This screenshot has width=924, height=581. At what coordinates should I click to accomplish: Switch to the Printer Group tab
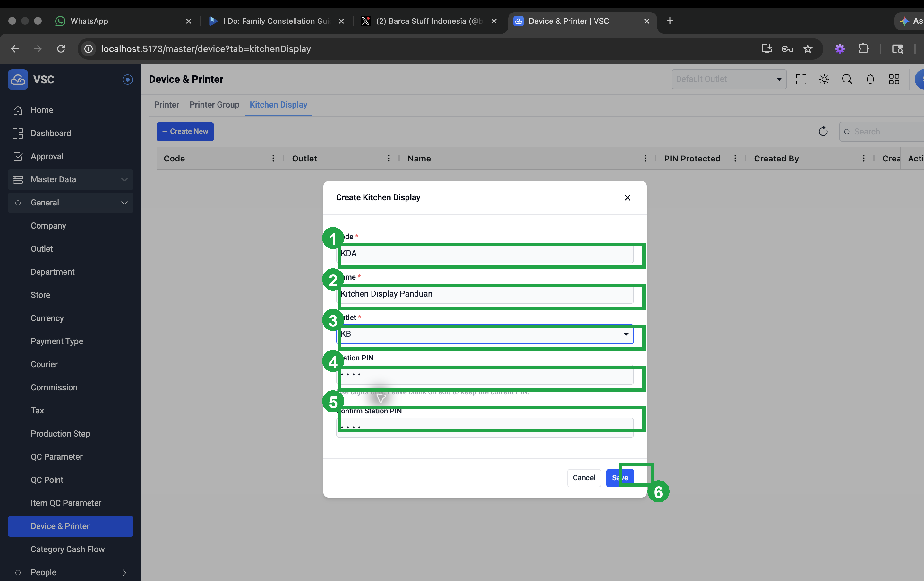pyautogui.click(x=214, y=104)
